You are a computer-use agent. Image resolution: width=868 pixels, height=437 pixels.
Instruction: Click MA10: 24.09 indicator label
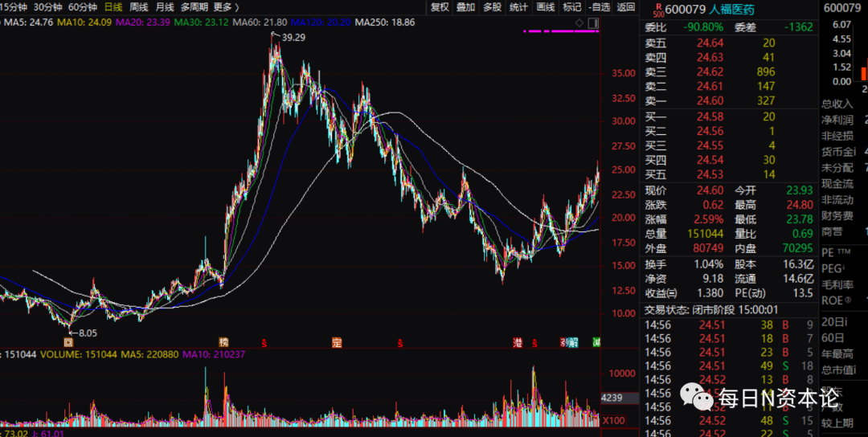pyautogui.click(x=84, y=22)
